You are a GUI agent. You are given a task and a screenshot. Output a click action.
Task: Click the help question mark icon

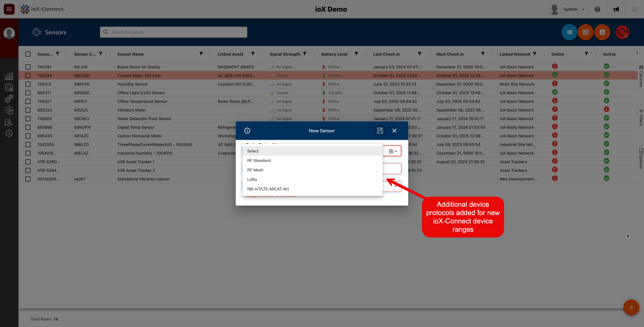[x=597, y=9]
